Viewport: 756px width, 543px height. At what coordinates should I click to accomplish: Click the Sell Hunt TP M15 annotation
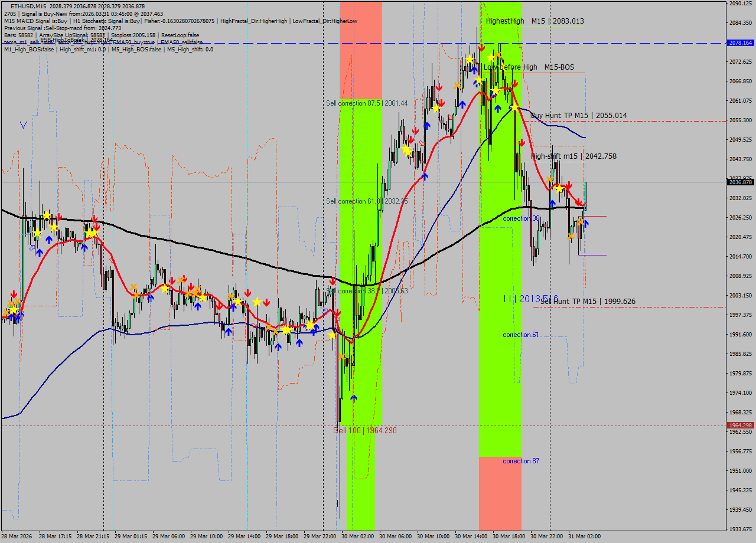point(588,301)
